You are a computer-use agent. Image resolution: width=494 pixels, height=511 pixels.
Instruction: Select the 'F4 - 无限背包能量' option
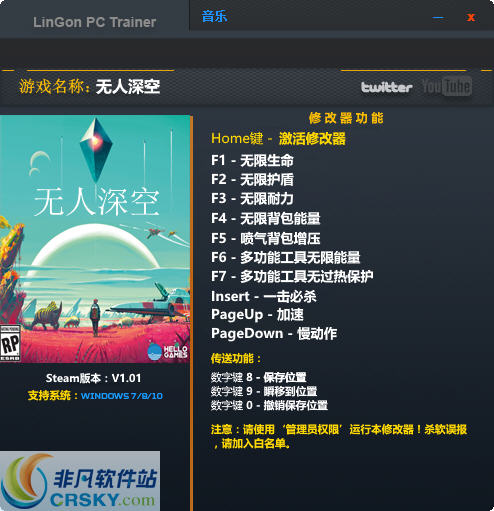pyautogui.click(x=265, y=218)
